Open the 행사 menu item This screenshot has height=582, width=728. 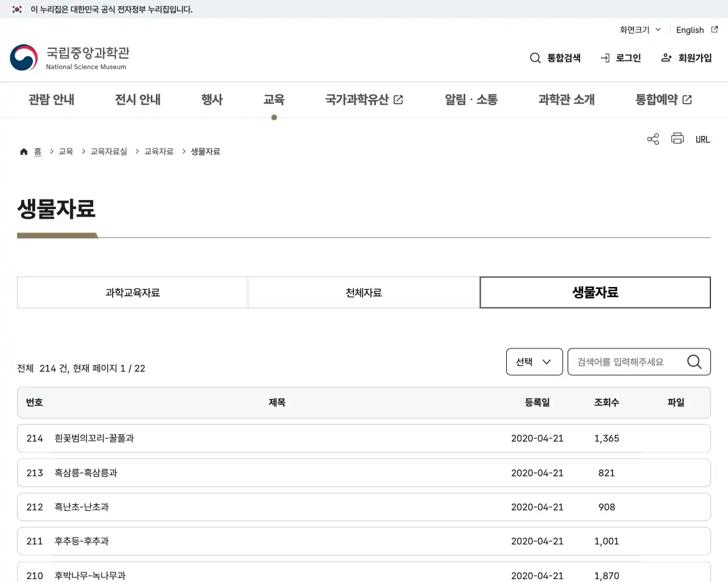tap(212, 99)
